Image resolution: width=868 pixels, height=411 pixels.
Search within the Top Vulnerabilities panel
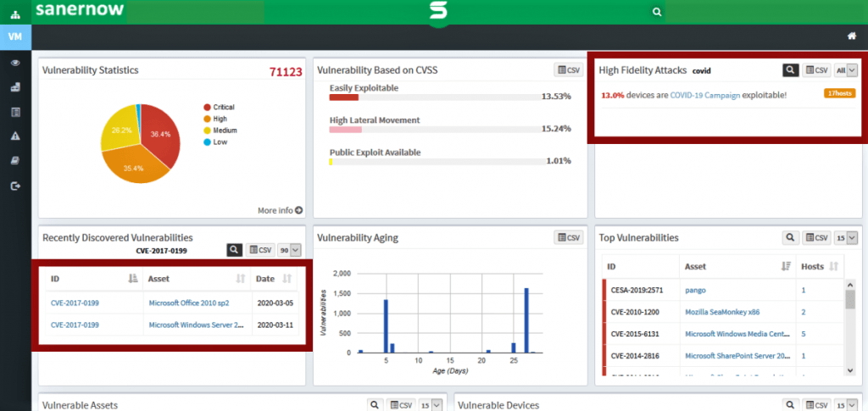(790, 238)
